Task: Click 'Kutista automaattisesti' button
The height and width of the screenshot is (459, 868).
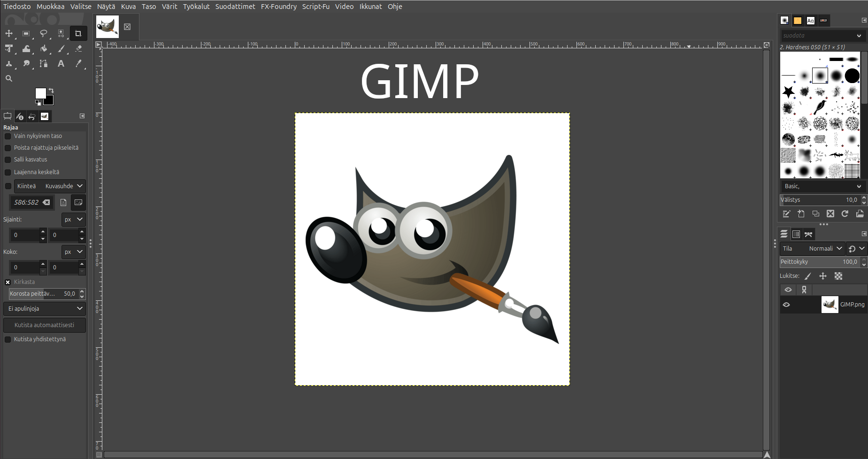Action: pos(45,325)
